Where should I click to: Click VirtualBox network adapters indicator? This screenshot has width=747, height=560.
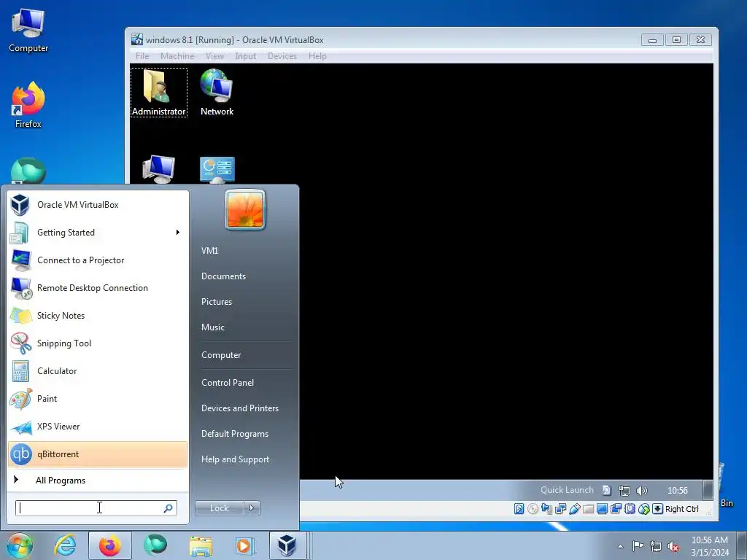(561, 509)
